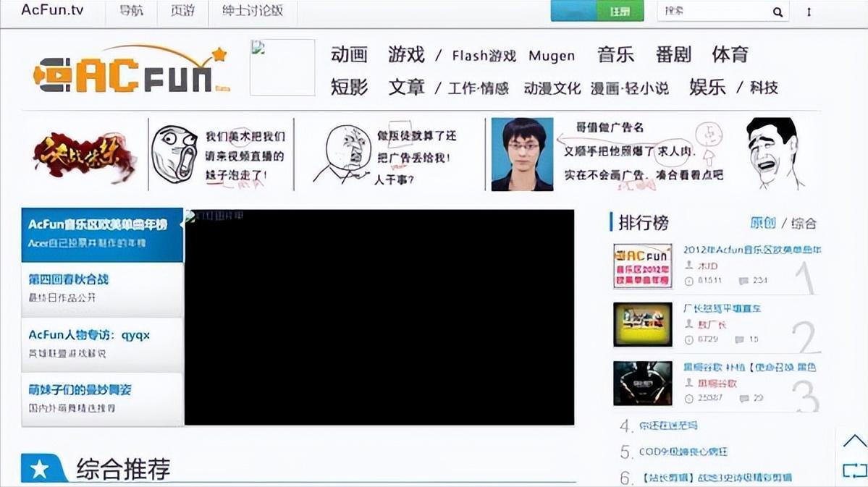Click the scroll-to-top arrow icon
This screenshot has width=868, height=487.
pos(855,441)
